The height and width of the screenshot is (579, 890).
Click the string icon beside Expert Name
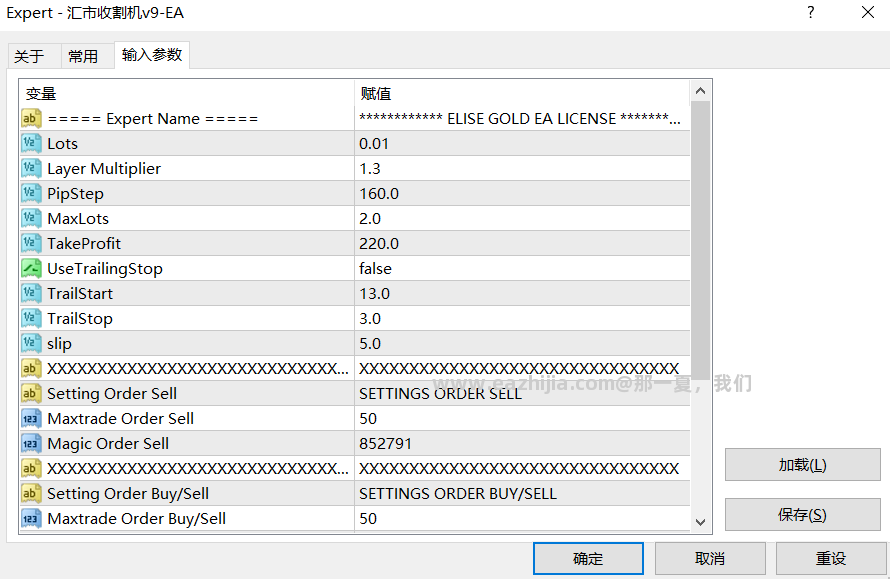(x=31, y=119)
